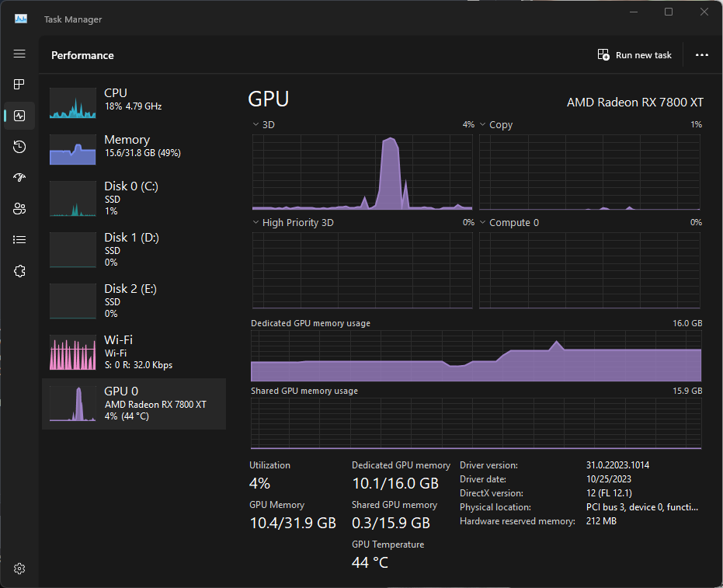The image size is (723, 588).
Task: Select the Wi-Fi performance entry
Action: (x=134, y=353)
